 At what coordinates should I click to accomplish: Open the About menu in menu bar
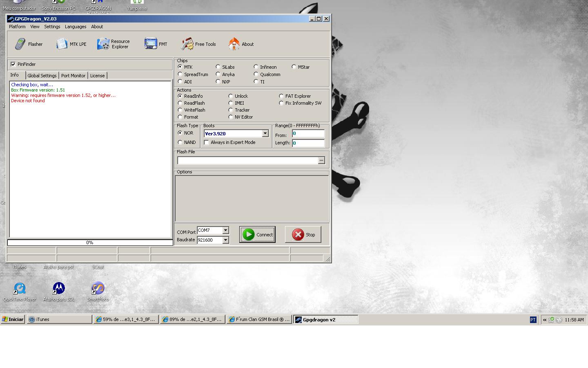(97, 27)
